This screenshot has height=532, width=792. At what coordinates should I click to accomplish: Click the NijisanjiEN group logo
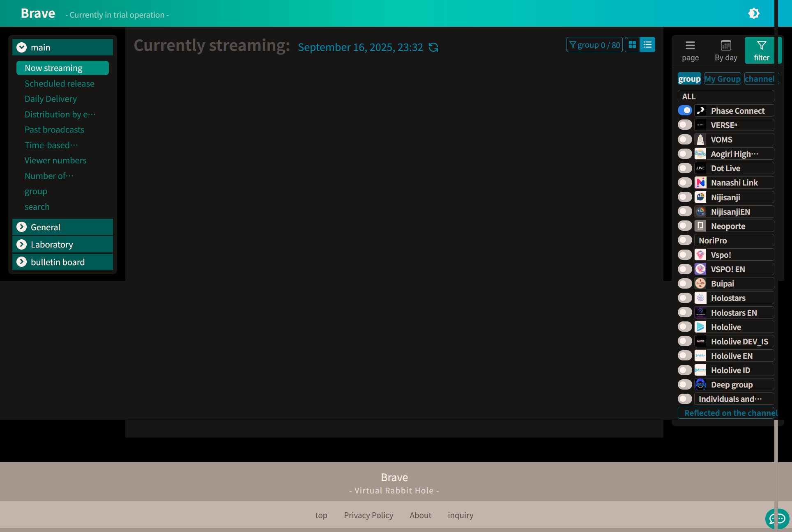click(x=700, y=211)
